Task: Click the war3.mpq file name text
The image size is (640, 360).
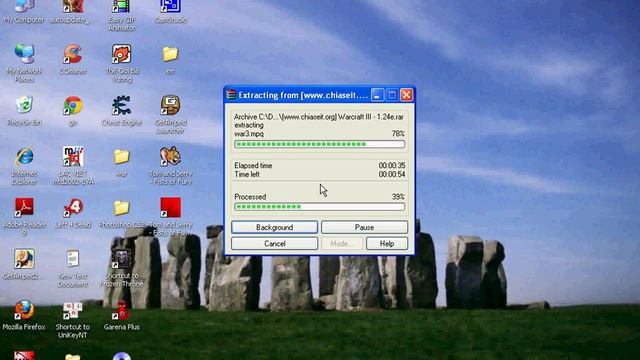Action: click(x=249, y=134)
